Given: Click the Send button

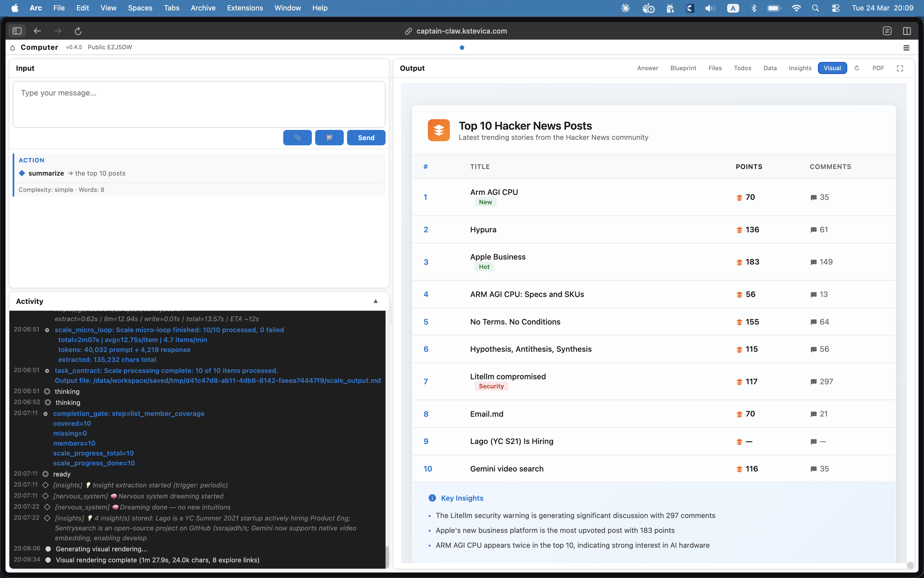Looking at the screenshot, I should tap(366, 138).
